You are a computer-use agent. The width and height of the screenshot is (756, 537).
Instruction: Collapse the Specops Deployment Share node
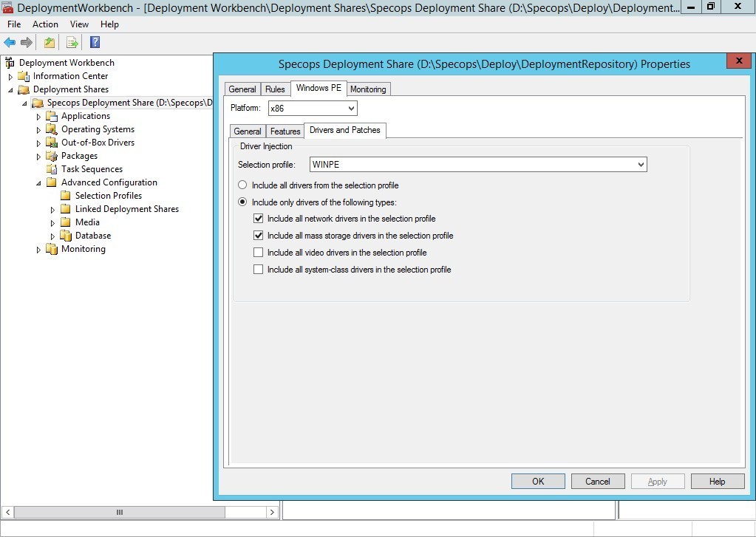[x=24, y=103]
